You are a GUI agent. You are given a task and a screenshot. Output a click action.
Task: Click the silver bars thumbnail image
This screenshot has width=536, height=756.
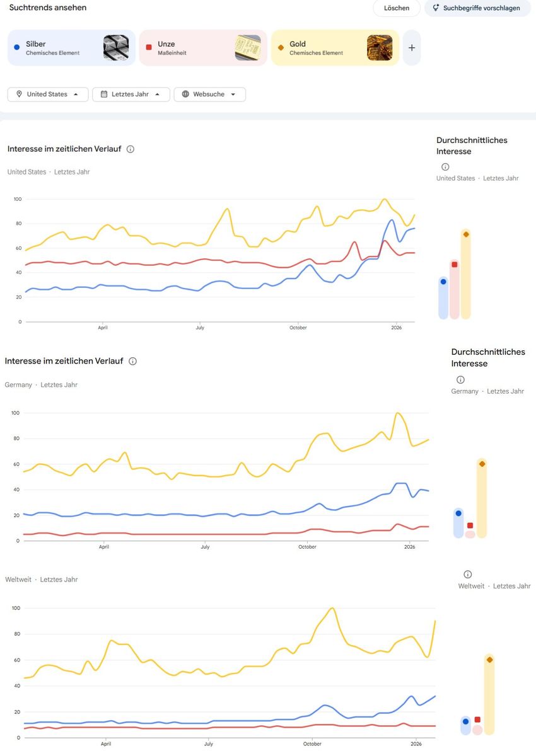[x=116, y=48]
